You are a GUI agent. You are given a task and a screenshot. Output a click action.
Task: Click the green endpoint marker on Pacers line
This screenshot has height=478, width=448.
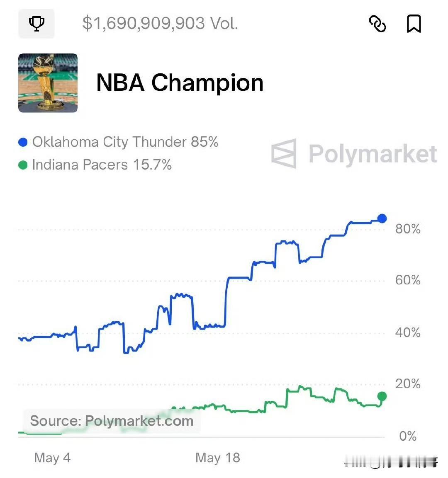click(x=382, y=396)
